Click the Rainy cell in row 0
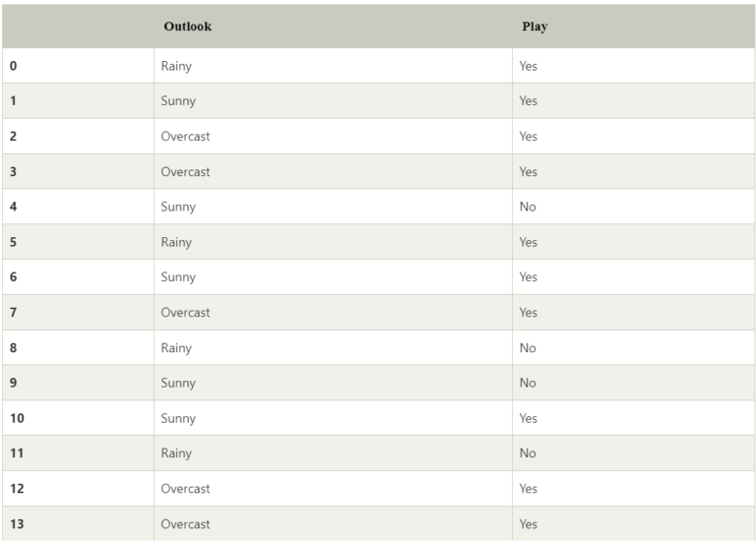 coord(176,66)
